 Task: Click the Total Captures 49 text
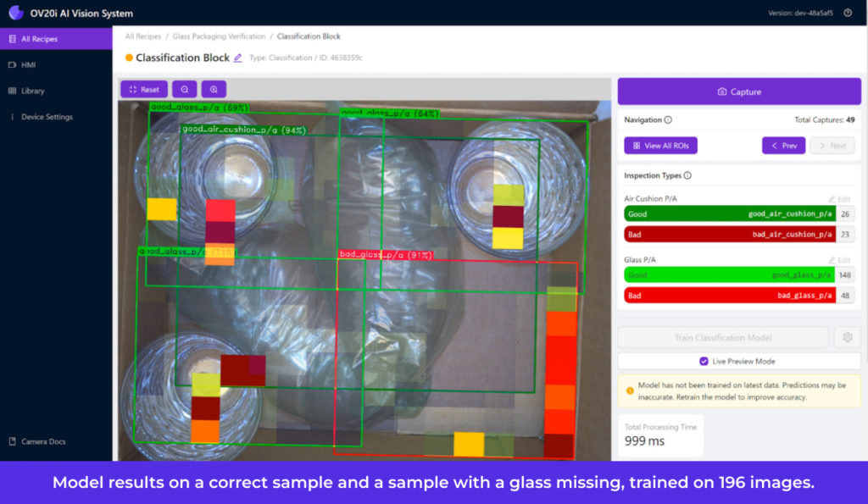824,119
